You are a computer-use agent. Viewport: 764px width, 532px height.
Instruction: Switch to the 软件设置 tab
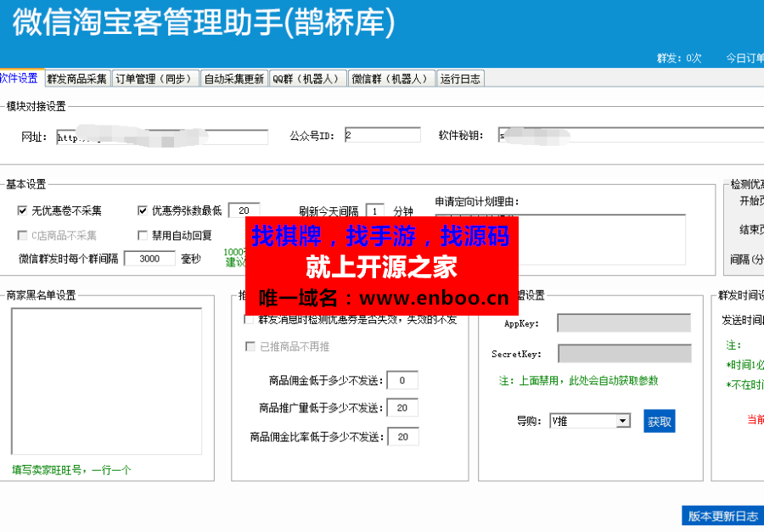click(20, 78)
